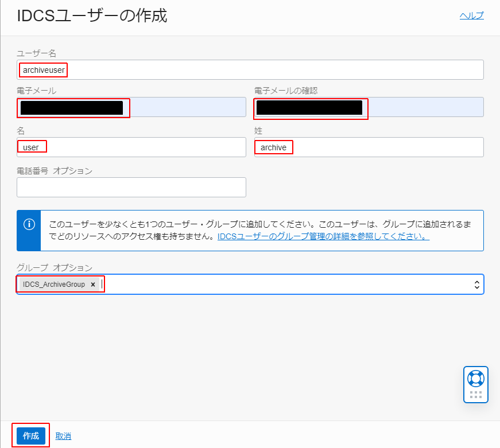Expand the グループ dropdown arrows
Viewport: 500px width, 448px height.
(x=476, y=285)
